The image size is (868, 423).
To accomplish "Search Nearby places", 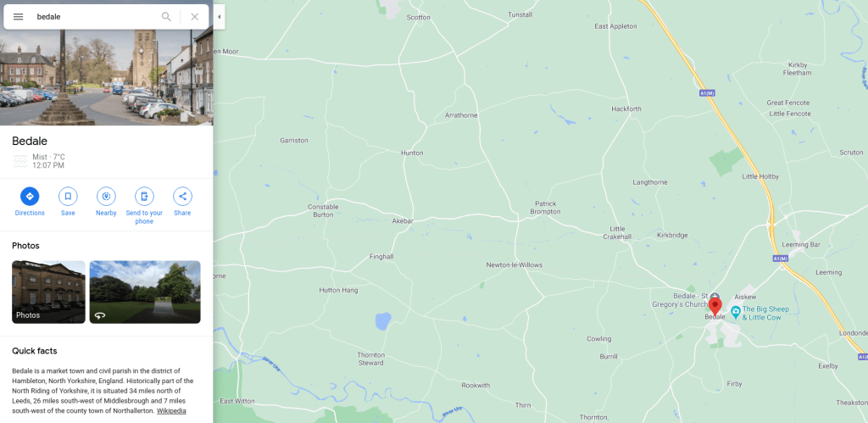I will [x=106, y=196].
